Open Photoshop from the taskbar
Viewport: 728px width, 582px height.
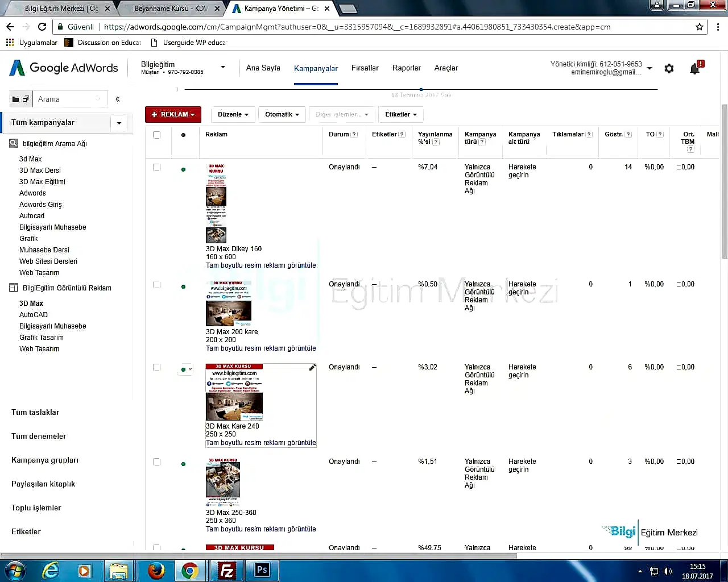coord(262,570)
